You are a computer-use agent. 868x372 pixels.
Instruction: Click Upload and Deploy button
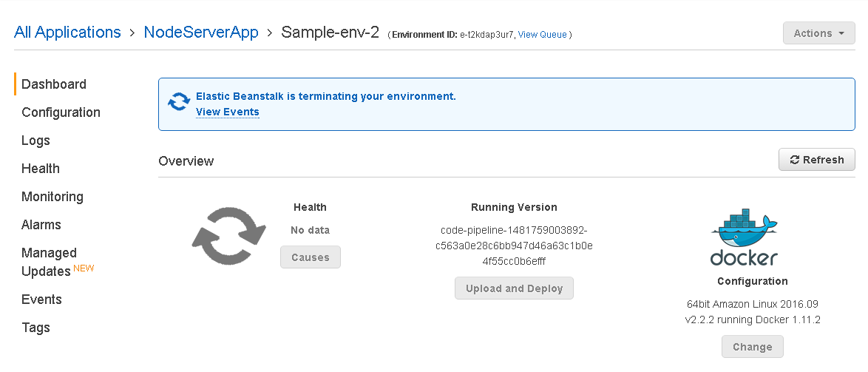pos(515,288)
